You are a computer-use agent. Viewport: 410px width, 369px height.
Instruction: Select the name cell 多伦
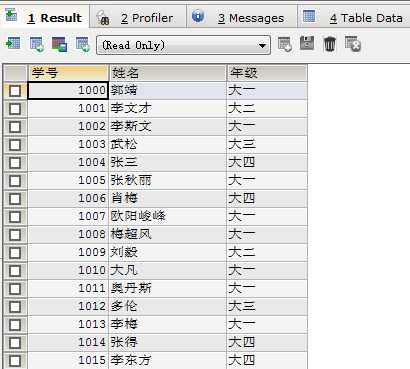pos(168,307)
